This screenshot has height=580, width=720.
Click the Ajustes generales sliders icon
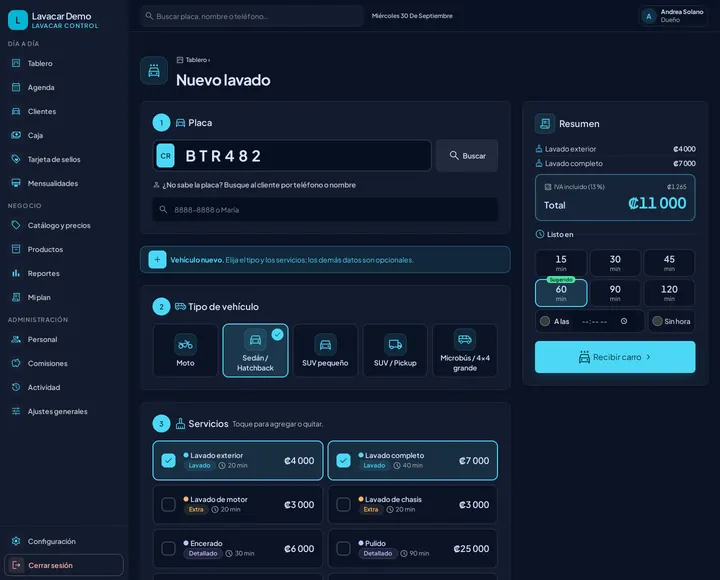[x=16, y=411]
